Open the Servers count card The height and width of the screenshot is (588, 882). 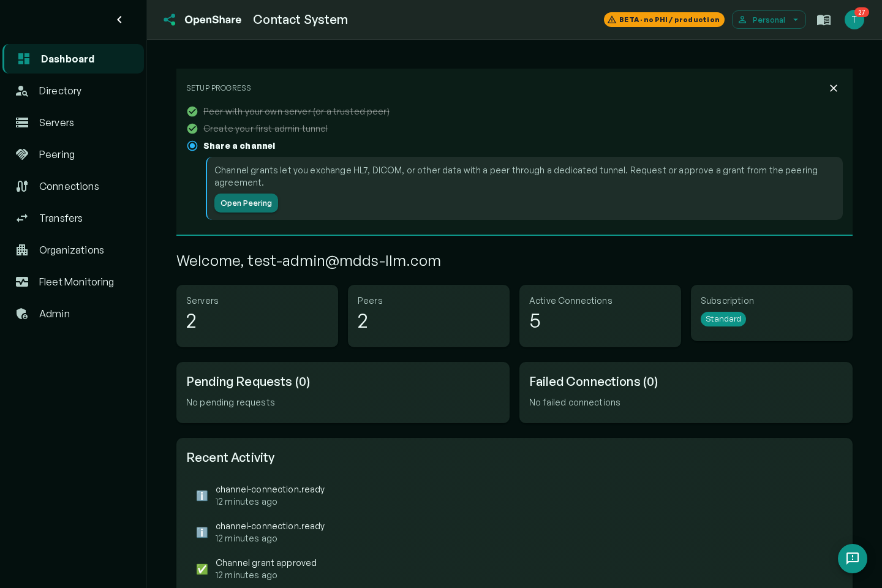(x=257, y=316)
